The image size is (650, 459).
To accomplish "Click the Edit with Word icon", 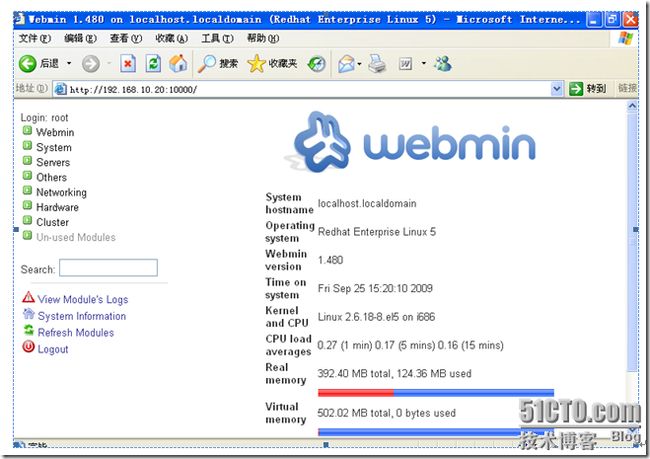I will (405, 63).
